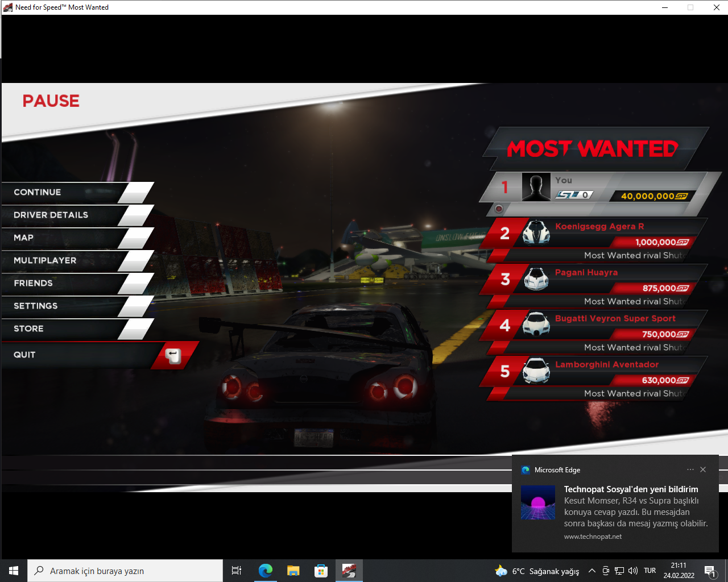Click the Microsoft Edge icon in notification header

[526, 470]
